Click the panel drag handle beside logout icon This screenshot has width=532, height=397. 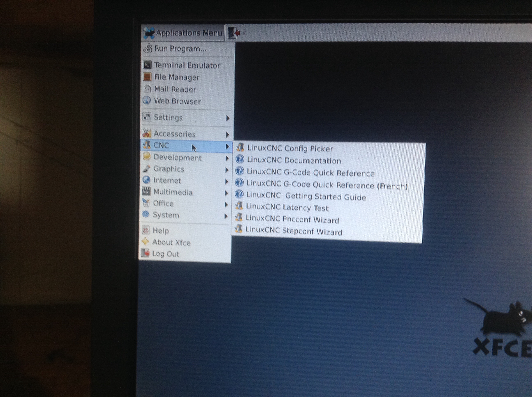pyautogui.click(x=244, y=32)
